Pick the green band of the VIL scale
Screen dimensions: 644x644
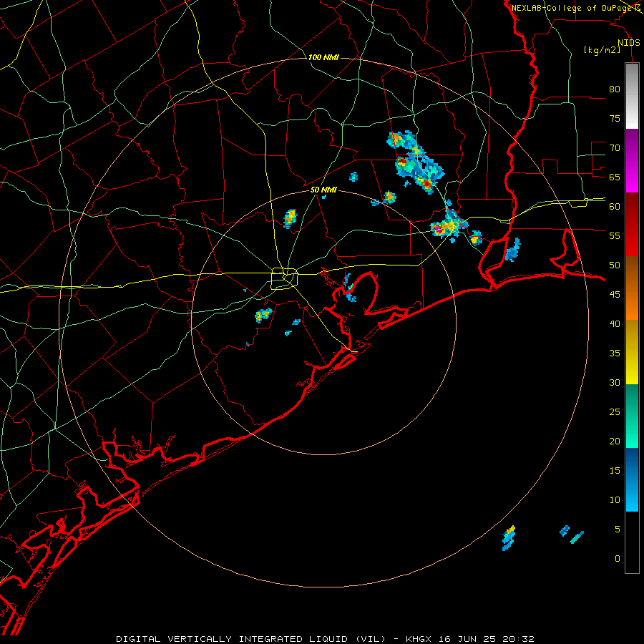[632, 416]
